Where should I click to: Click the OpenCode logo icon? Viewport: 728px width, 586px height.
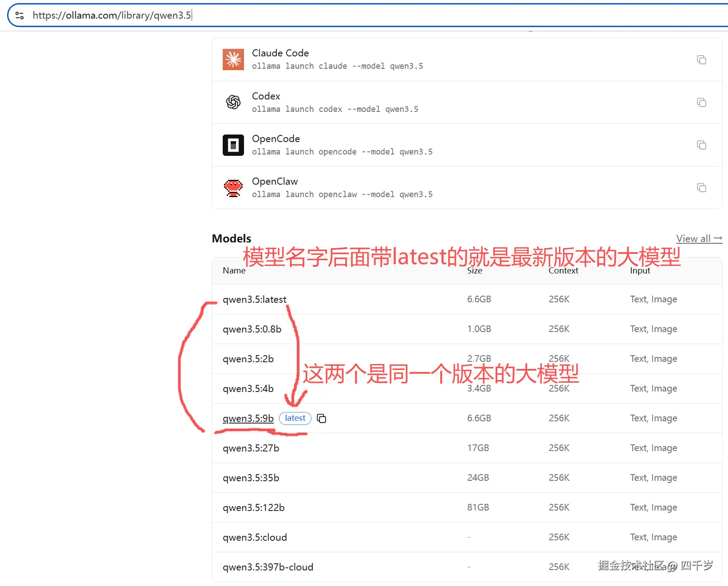tap(233, 145)
